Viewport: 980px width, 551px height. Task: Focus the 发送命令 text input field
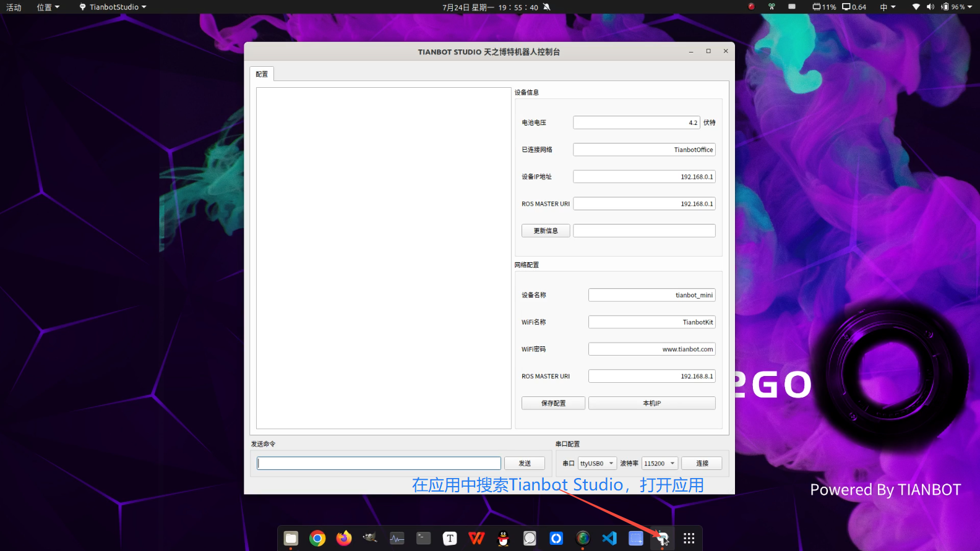(x=379, y=463)
